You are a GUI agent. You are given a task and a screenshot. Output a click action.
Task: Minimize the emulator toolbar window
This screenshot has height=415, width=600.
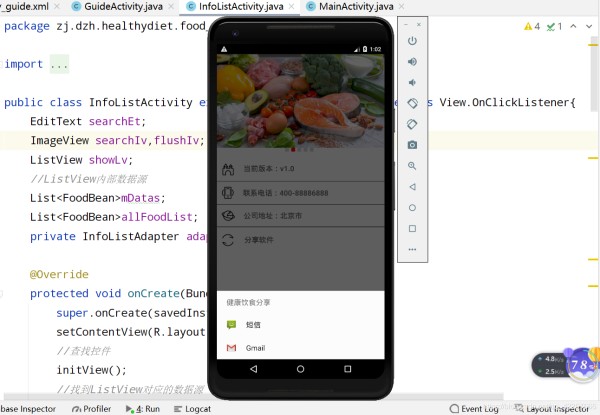pos(406,24)
